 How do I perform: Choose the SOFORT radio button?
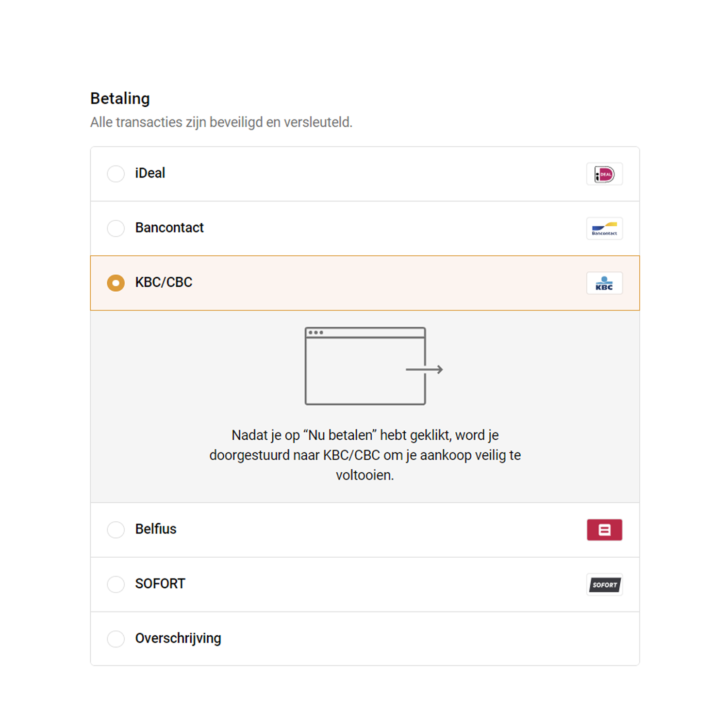tap(116, 584)
